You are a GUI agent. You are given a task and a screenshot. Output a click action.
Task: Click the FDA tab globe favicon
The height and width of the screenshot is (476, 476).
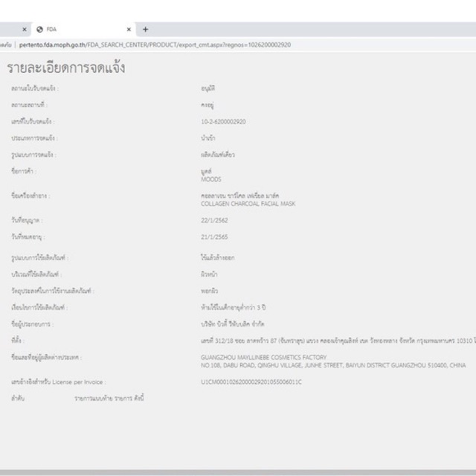tap(39, 29)
